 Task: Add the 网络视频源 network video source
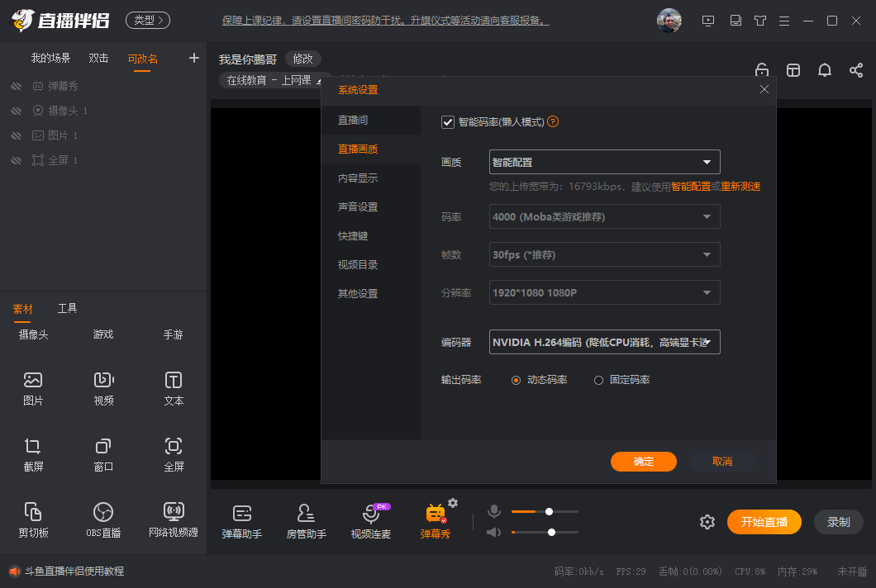coord(174,520)
